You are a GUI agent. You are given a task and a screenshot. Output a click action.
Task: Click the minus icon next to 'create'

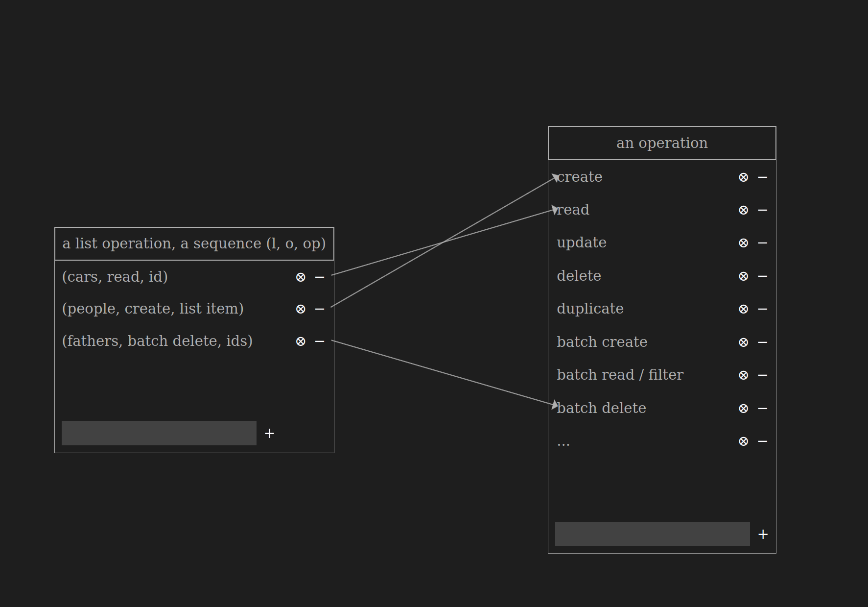click(762, 177)
